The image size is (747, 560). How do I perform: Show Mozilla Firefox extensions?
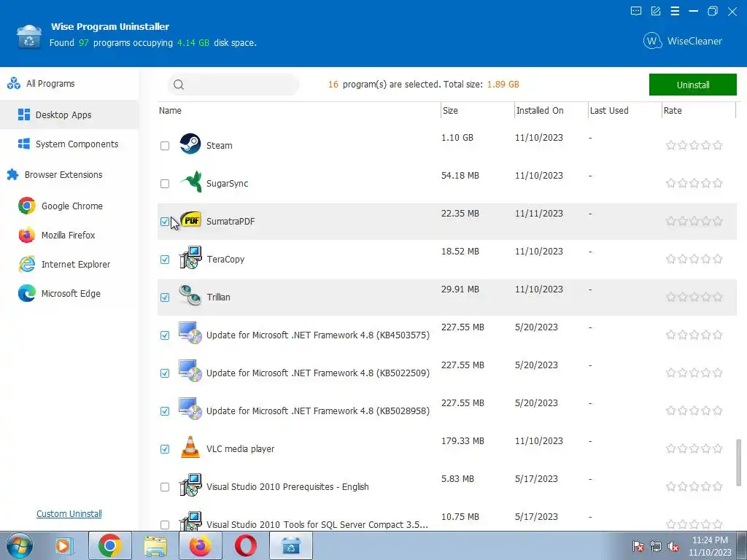[69, 236]
